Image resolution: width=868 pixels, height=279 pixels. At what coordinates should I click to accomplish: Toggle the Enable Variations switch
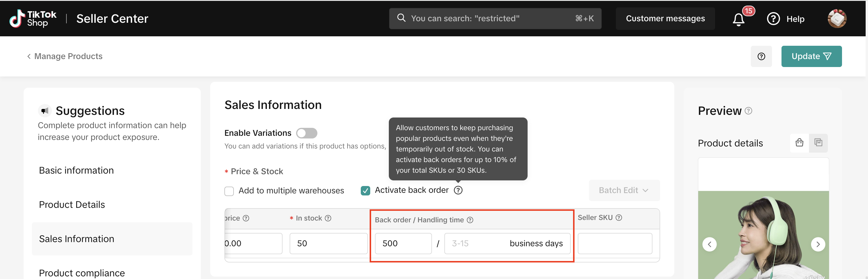pos(306,133)
